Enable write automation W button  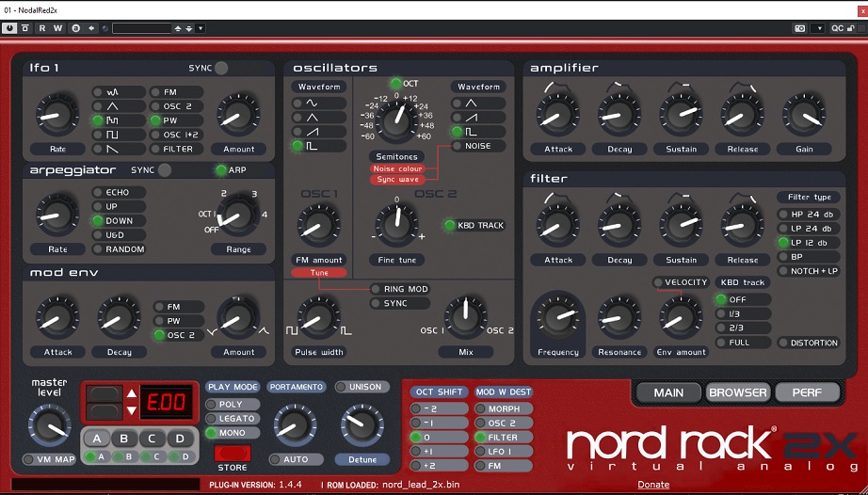57,28
